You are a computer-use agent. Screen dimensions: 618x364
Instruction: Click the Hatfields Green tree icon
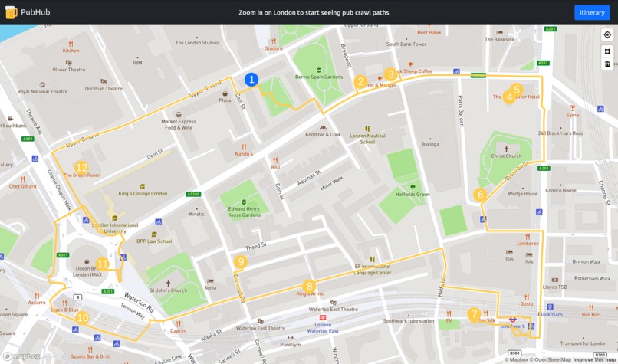click(413, 188)
